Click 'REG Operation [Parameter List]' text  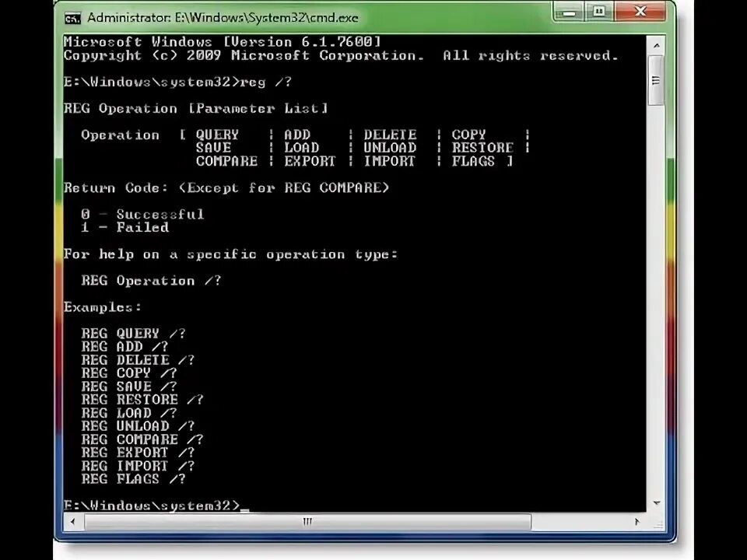pyautogui.click(x=196, y=109)
